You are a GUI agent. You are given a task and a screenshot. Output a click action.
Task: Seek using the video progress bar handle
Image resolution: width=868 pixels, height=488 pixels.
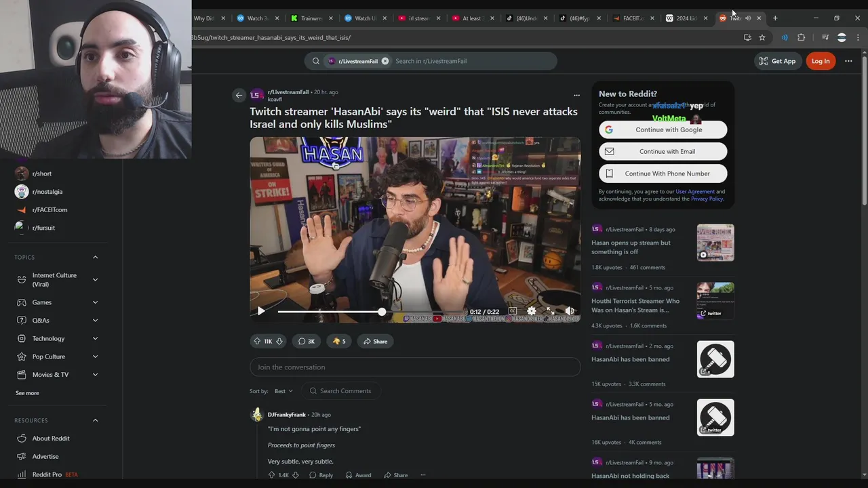coord(382,312)
